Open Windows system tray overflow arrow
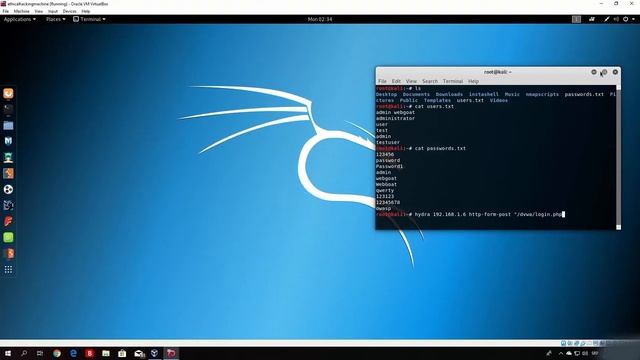 click(x=561, y=353)
